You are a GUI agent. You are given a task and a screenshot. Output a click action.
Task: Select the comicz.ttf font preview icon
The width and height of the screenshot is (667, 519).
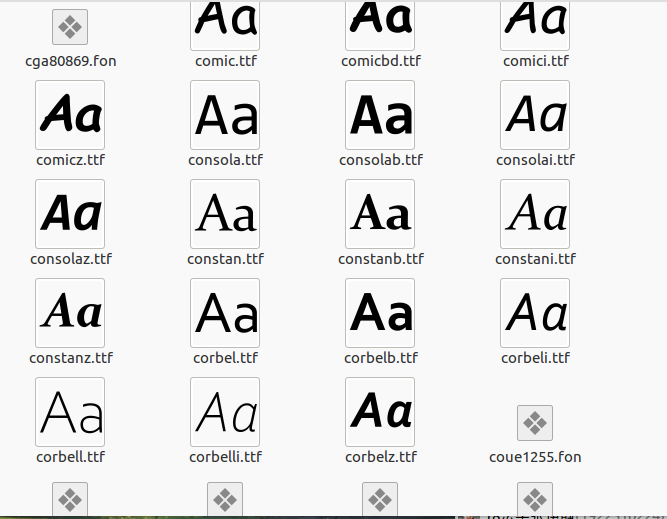pyautogui.click(x=70, y=115)
